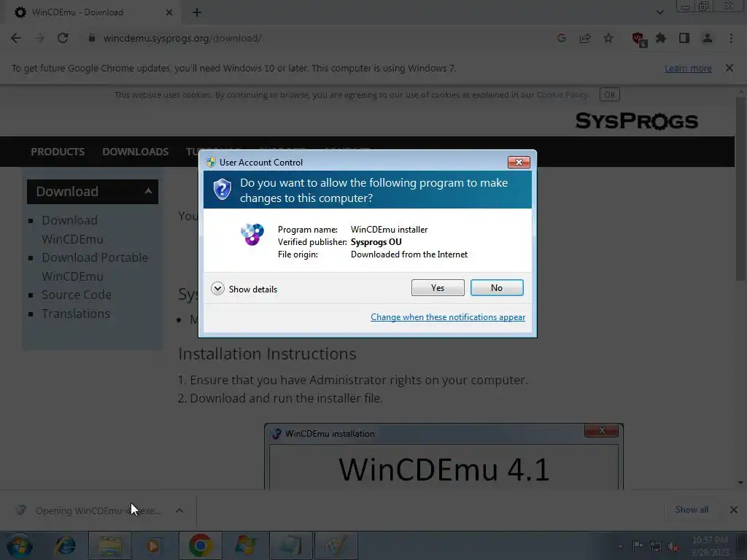
Task: Click Yes in User Account Control dialog
Action: pos(438,287)
